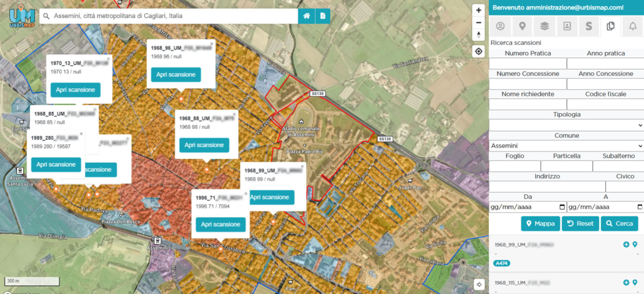Focus the Numero Pratica input

pyautogui.click(x=528, y=64)
